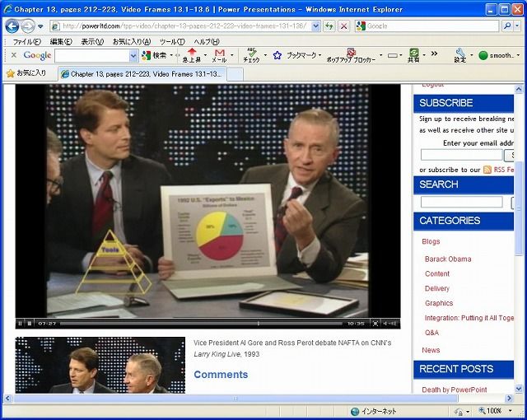This screenshot has width=527, height=420.
Task: Click the video volume control
Action: [389, 323]
